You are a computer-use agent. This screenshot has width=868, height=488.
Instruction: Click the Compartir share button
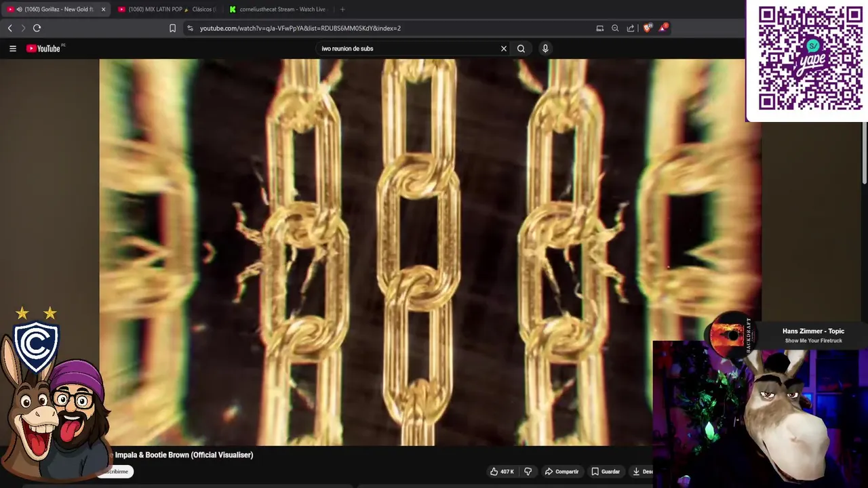tap(561, 471)
